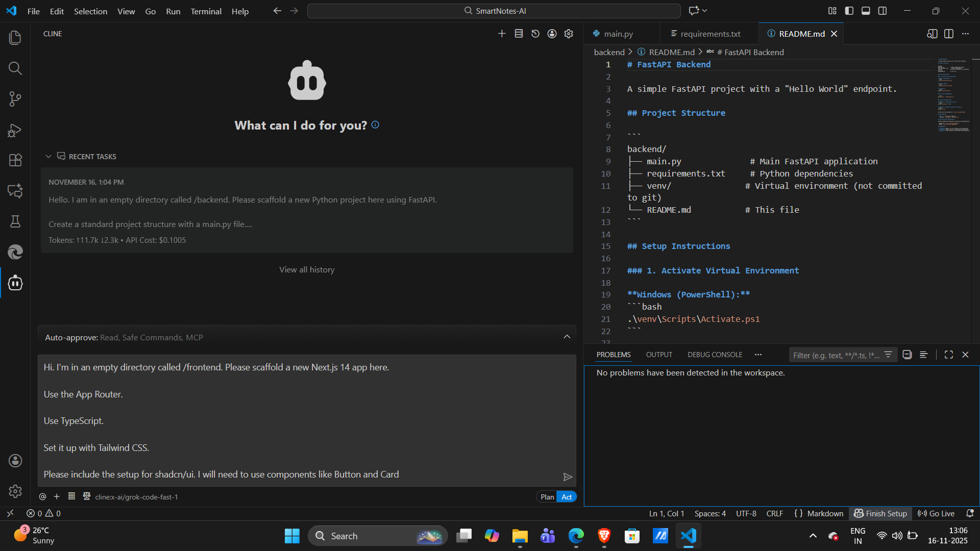The image size is (980, 551).
Task: Open Cline MCP servers icon
Action: click(x=519, y=34)
